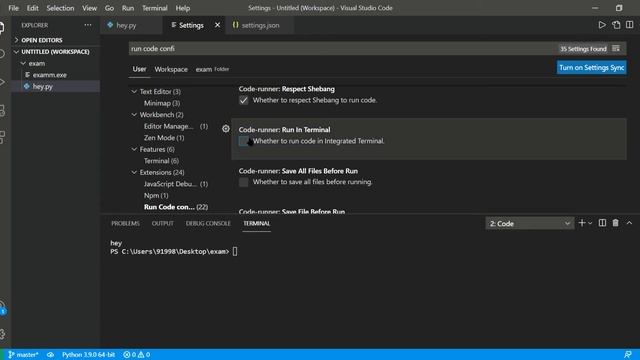Image resolution: width=640 pixels, height=360 pixels.
Task: Enable Run In Terminal checkbox
Action: click(244, 141)
